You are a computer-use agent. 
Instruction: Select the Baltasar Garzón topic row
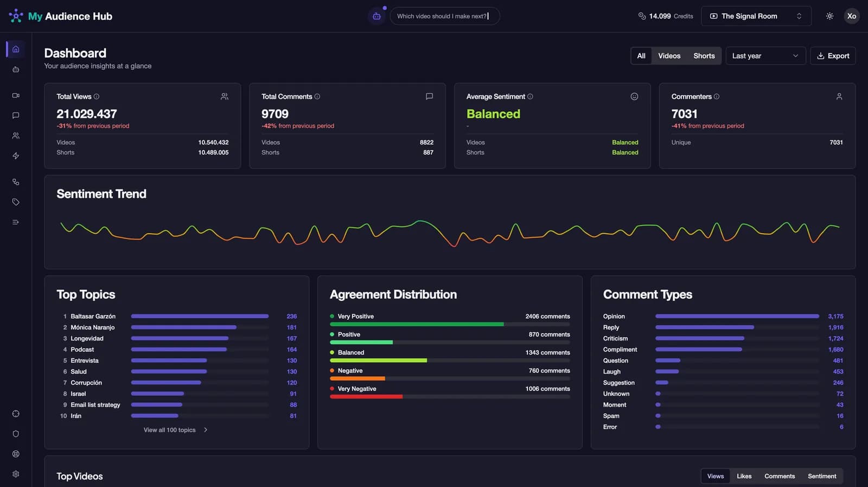[x=178, y=317]
